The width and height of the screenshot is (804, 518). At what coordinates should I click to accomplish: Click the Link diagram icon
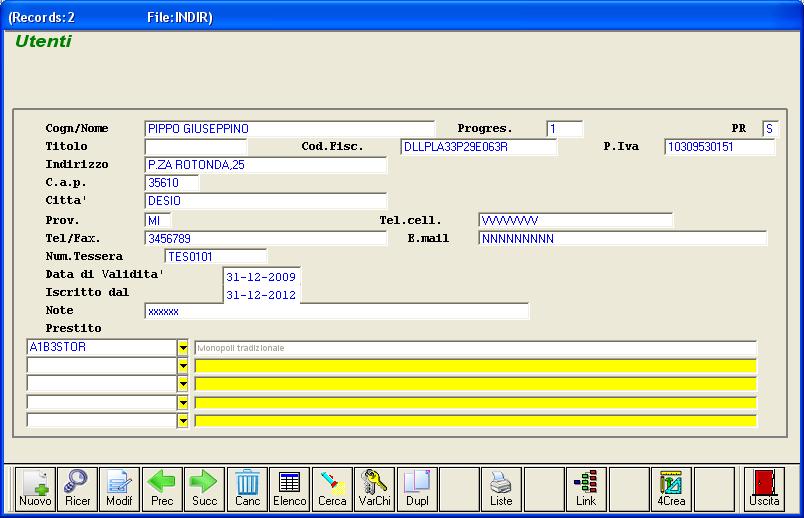[x=586, y=489]
